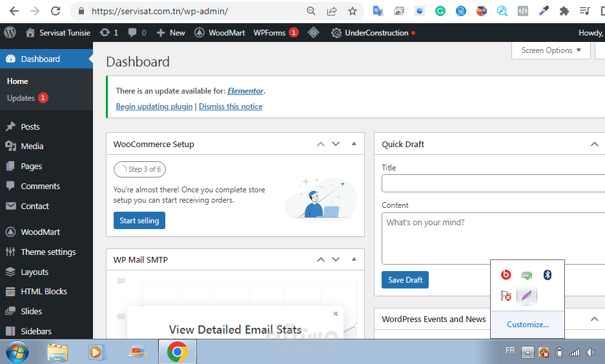Open Comments in the sidebar
605x364 pixels.
tap(40, 187)
